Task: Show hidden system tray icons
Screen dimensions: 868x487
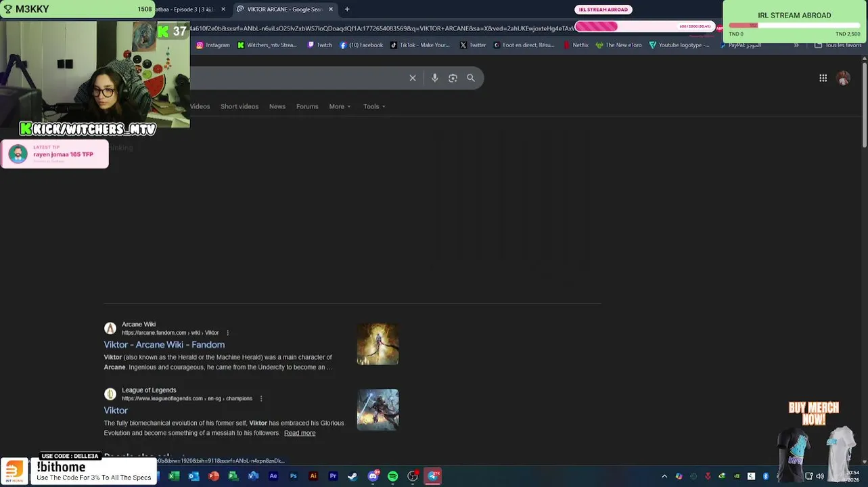Action: click(664, 476)
